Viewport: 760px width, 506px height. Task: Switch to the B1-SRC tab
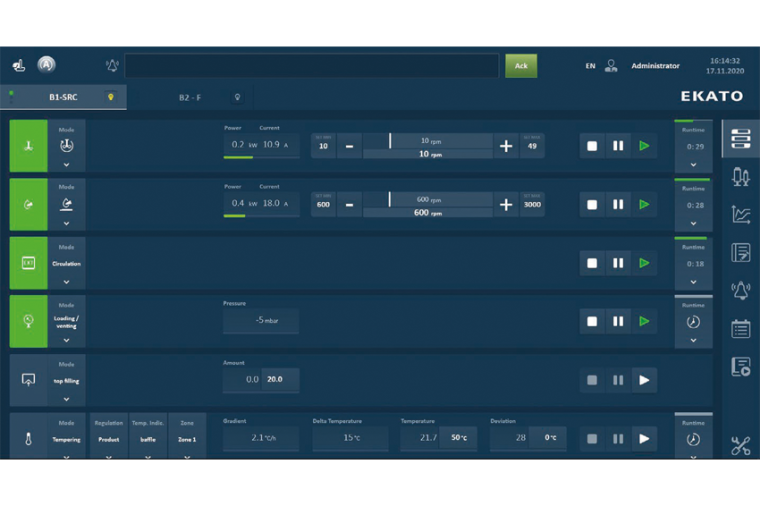point(64,97)
